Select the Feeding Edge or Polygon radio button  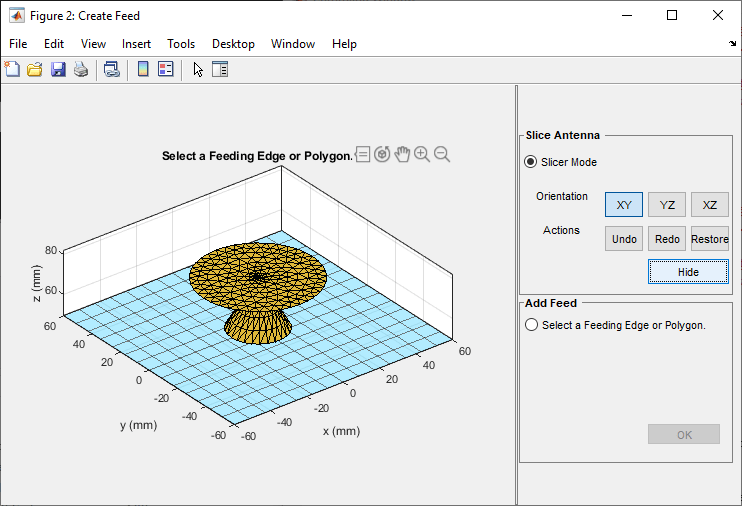tap(531, 325)
